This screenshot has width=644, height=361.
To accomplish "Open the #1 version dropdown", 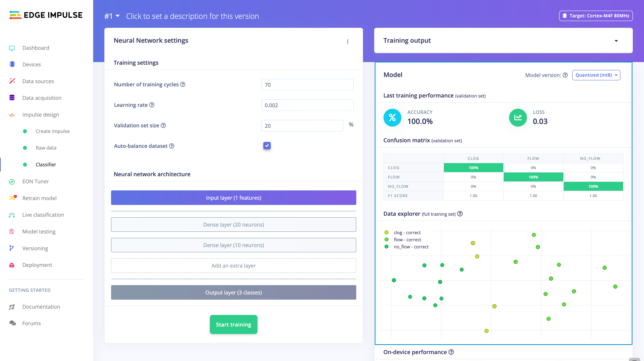I will (112, 16).
